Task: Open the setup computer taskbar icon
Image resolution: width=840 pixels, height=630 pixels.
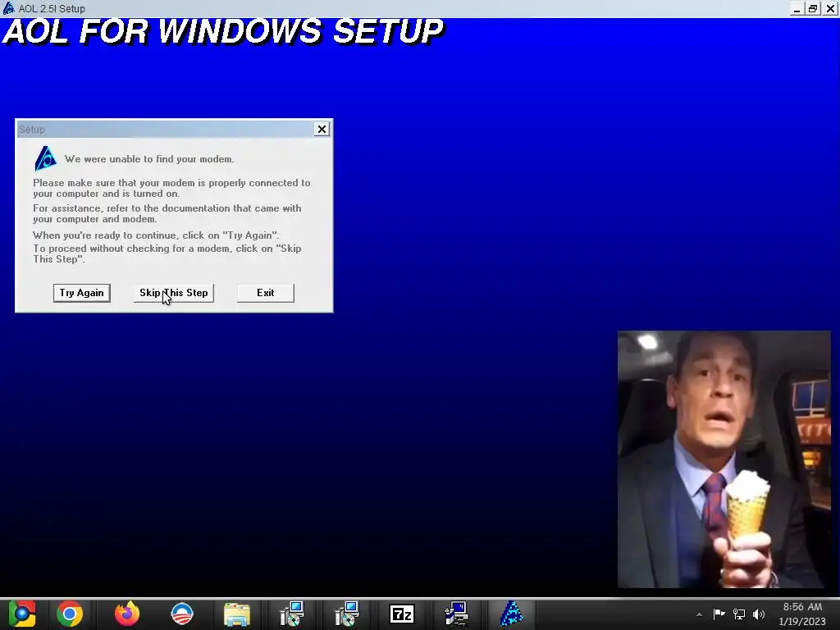Action: tap(456, 614)
